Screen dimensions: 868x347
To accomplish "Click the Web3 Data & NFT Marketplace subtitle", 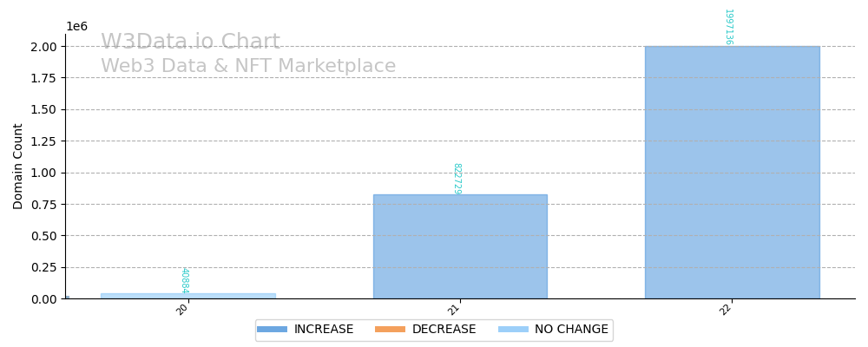I will click(248, 66).
